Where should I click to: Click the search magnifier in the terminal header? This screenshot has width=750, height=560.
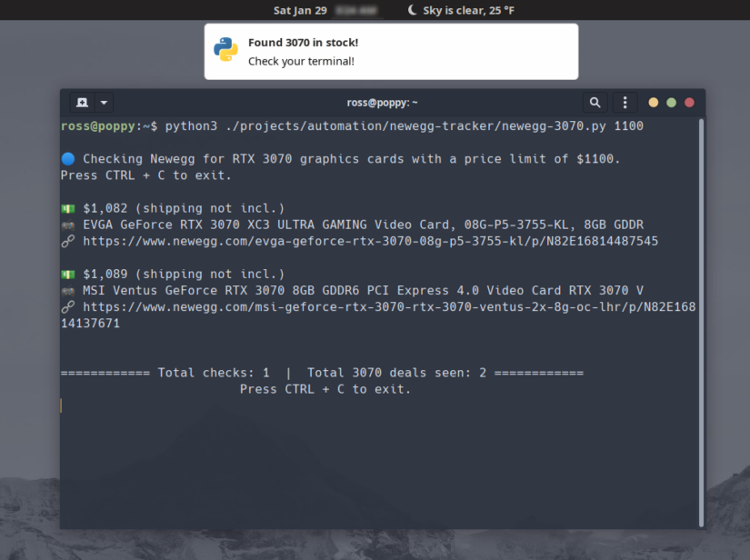(x=595, y=102)
